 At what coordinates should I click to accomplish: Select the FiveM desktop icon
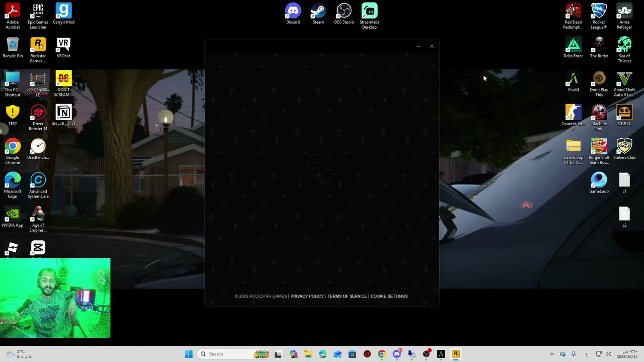(573, 82)
